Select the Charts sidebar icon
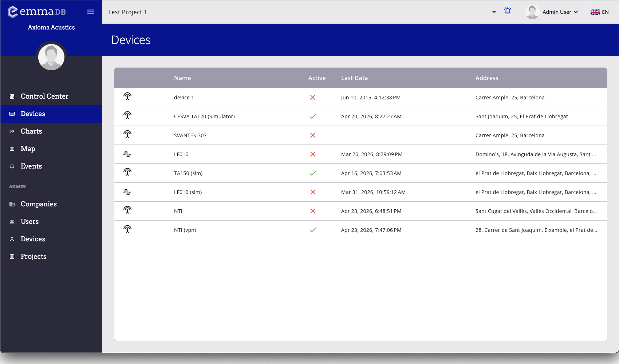The width and height of the screenshot is (619, 364). pos(12,131)
